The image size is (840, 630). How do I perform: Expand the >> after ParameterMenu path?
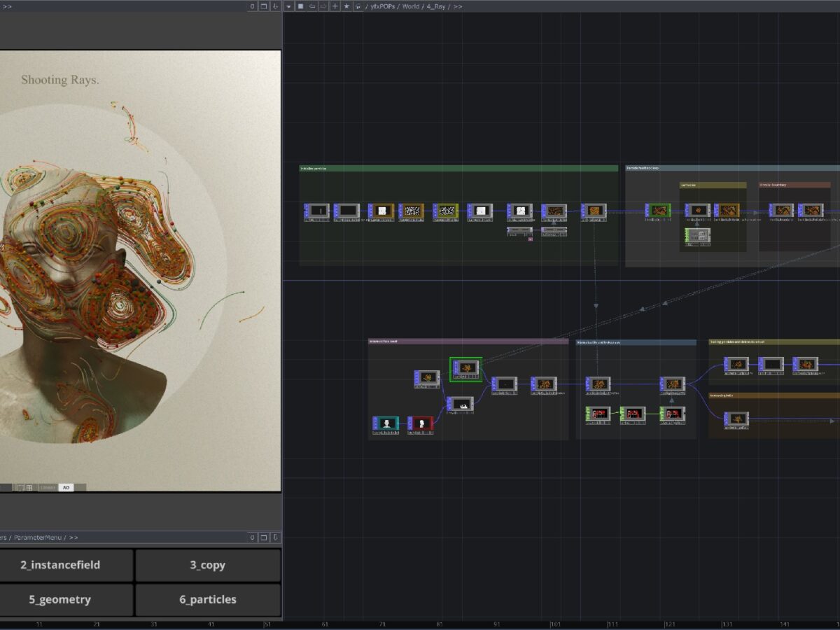click(73, 538)
